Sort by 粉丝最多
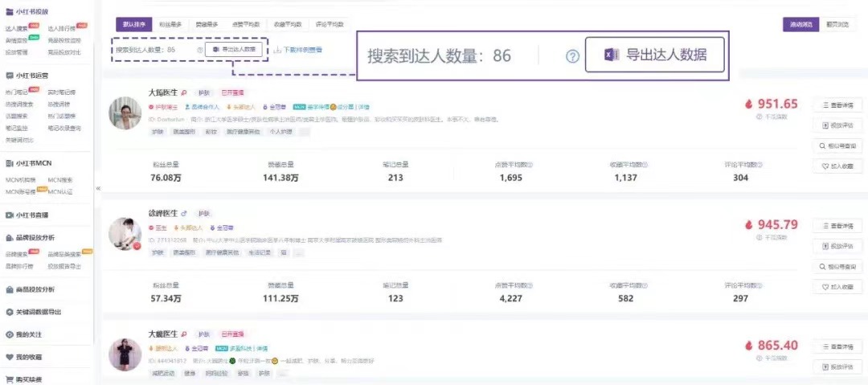 tap(170, 24)
